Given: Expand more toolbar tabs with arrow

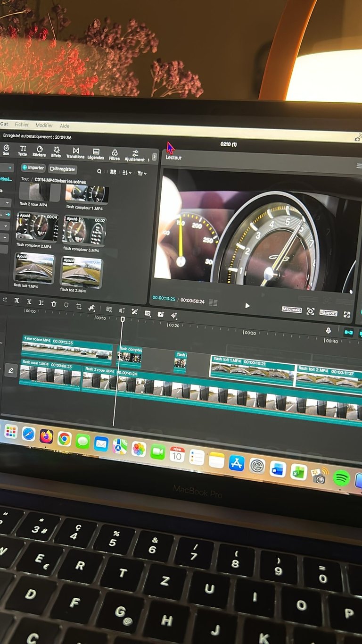Looking at the screenshot, I should [154, 157].
